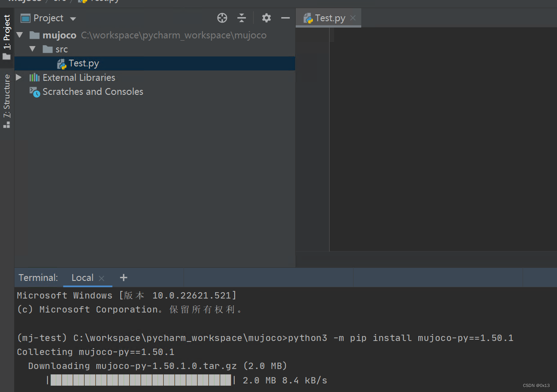Open Project panel settings gear
557x392 pixels.
[x=266, y=18]
